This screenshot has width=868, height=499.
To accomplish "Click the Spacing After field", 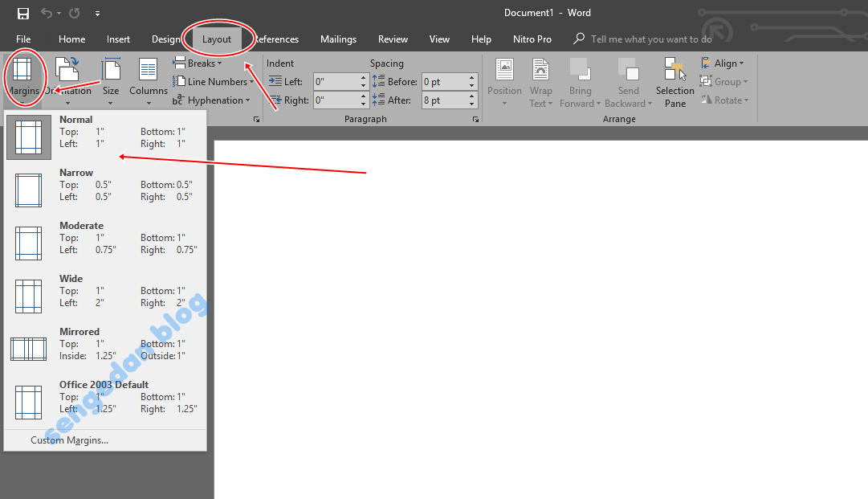I will 445,100.
